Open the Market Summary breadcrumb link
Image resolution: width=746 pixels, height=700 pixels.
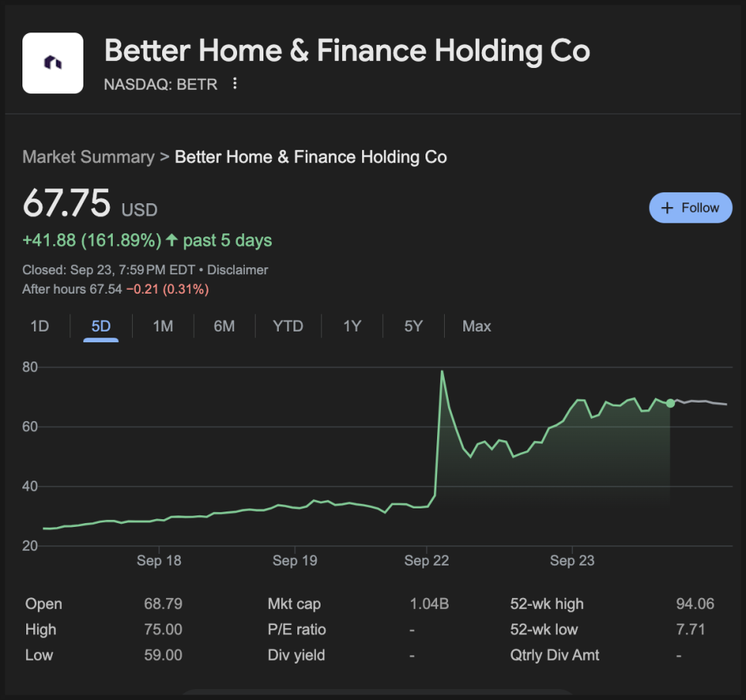tap(89, 157)
